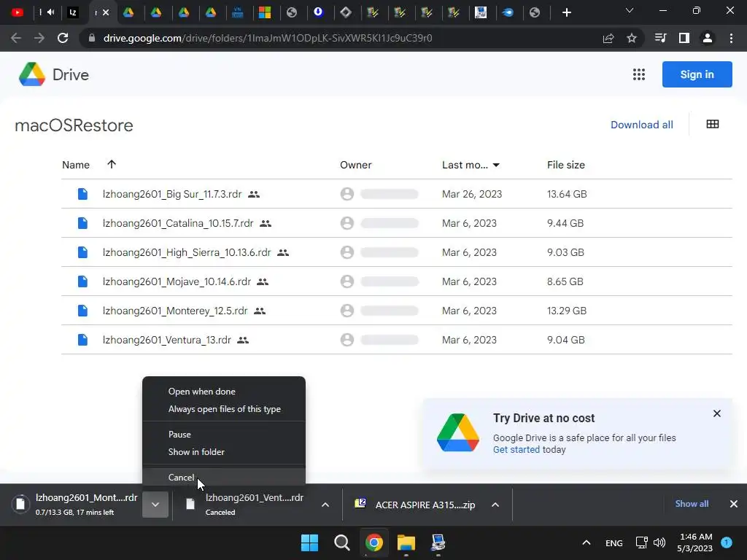Click the Monterey download item in progress
Image resolution: width=747 pixels, height=560 pixels.
click(76, 505)
